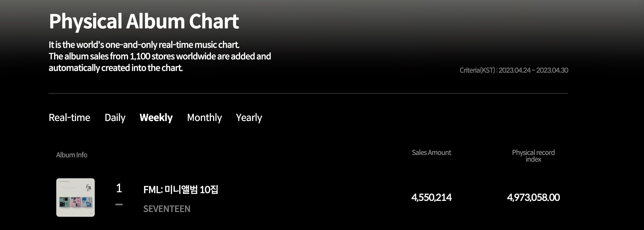This screenshot has width=644, height=230.
Task: Click the Criteria(KST) date range text
Action: point(514,70)
